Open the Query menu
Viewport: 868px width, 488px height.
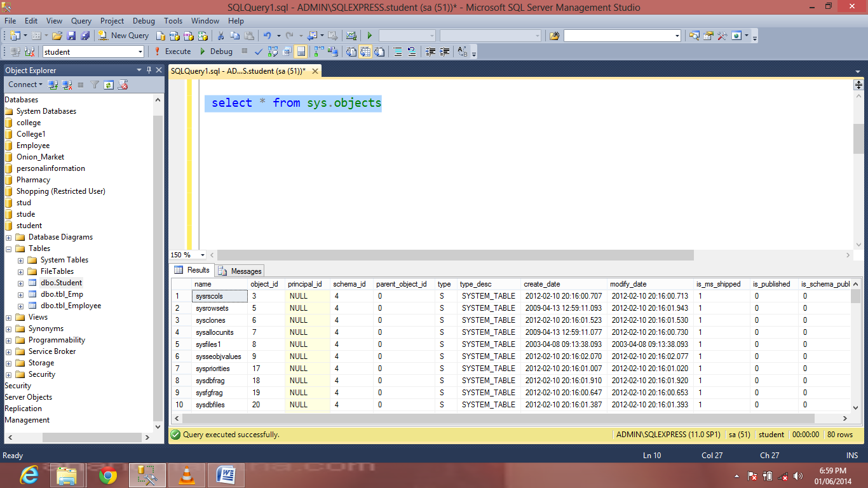pos(81,21)
